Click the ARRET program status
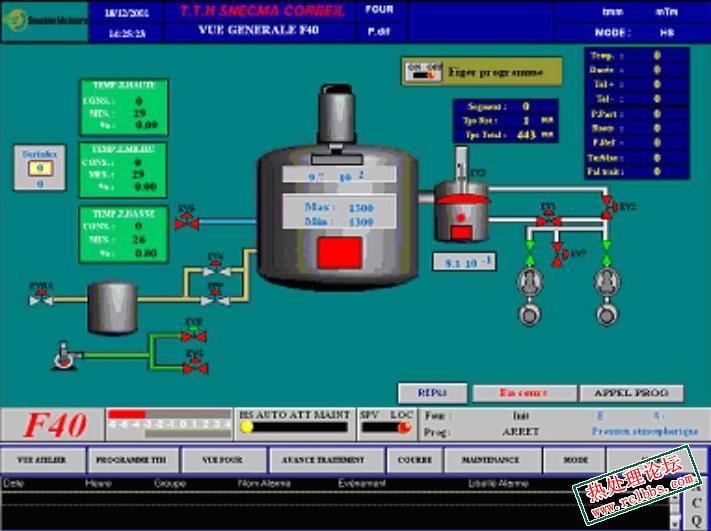 coord(520,432)
